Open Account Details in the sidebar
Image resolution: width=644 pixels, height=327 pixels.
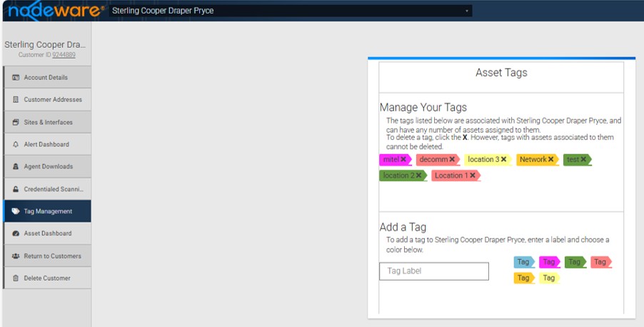(47, 77)
